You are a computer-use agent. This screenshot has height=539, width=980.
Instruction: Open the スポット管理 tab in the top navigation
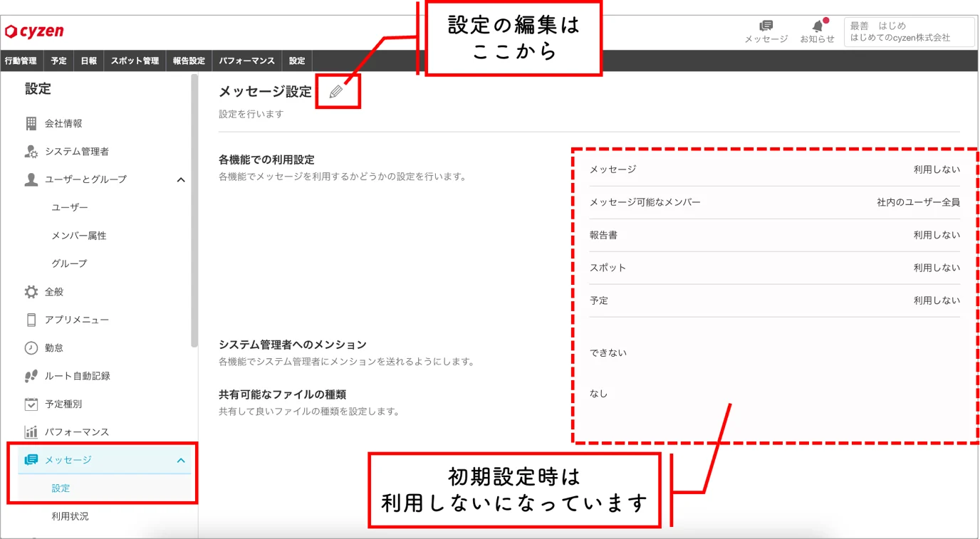(135, 61)
